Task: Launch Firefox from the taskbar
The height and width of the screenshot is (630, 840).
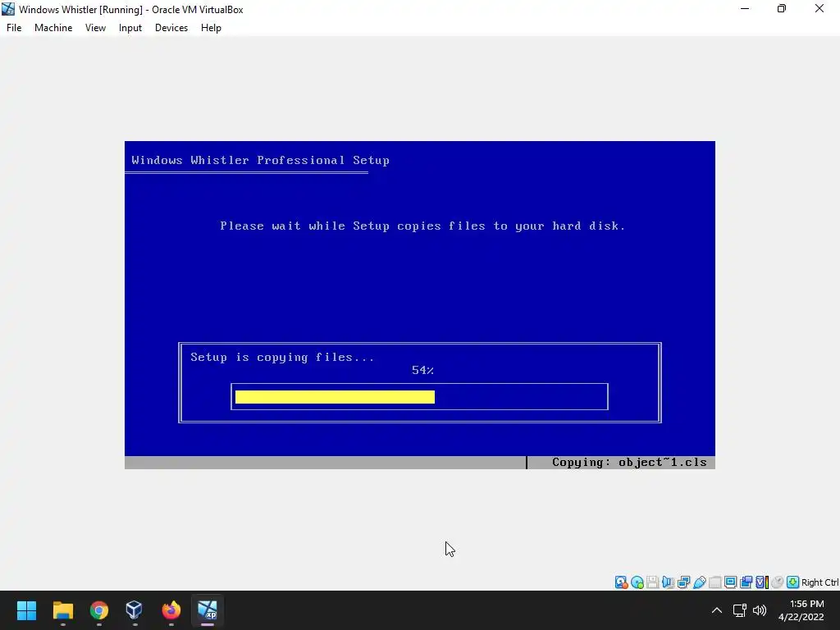Action: click(x=171, y=610)
